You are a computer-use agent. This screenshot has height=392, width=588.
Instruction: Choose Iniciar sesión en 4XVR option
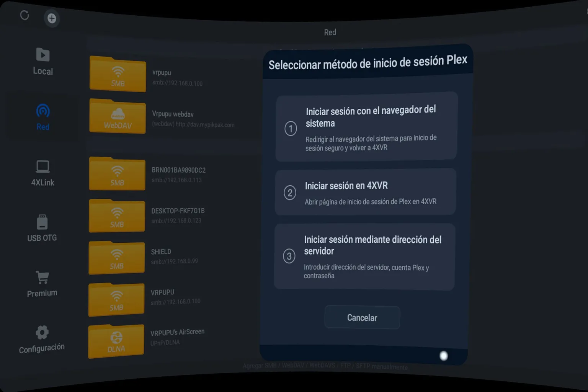click(366, 192)
